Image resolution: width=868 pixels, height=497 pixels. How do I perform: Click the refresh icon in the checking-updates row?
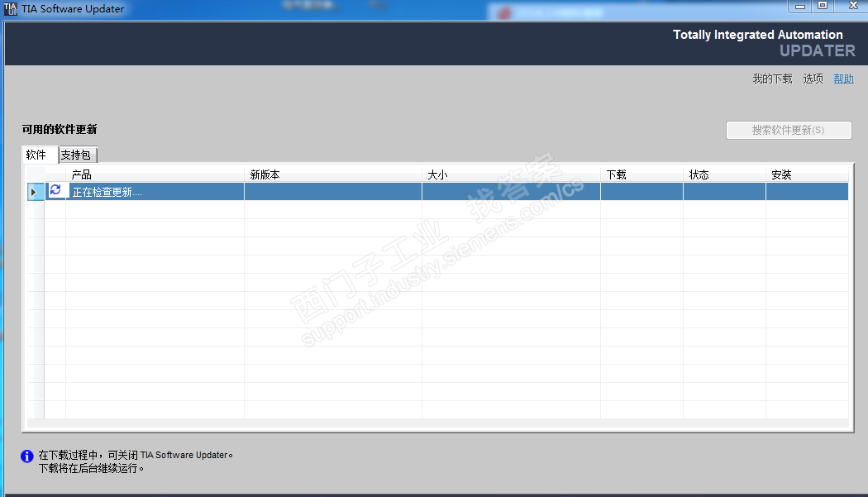pyautogui.click(x=55, y=190)
